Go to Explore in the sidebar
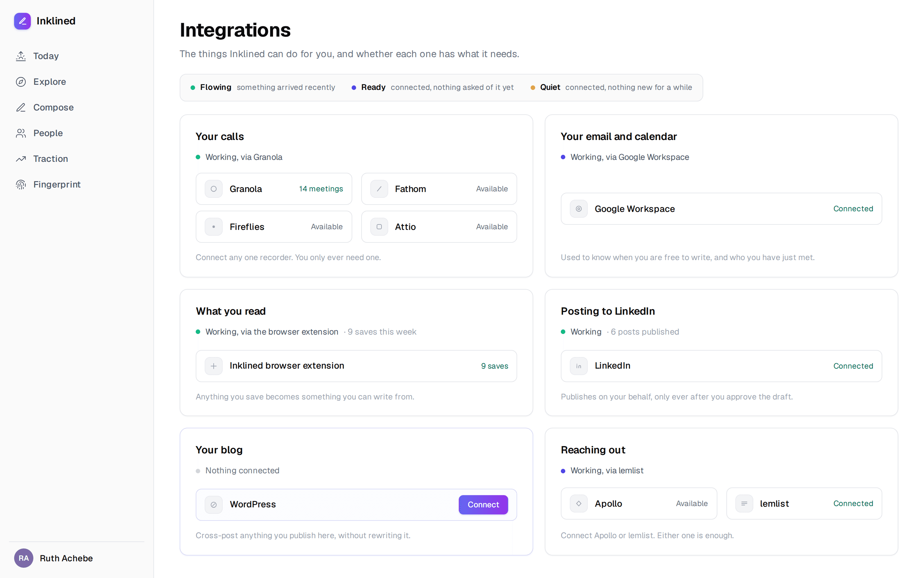This screenshot has height=578, width=924. (x=77, y=82)
